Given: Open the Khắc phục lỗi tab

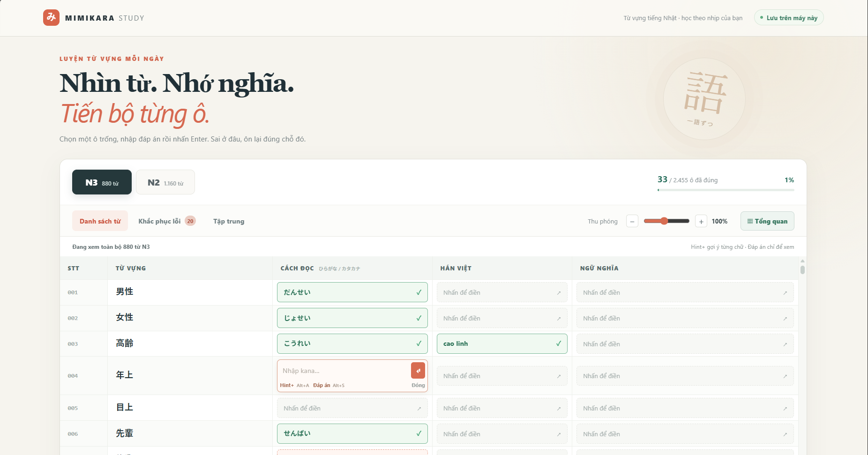Looking at the screenshot, I should [x=167, y=221].
